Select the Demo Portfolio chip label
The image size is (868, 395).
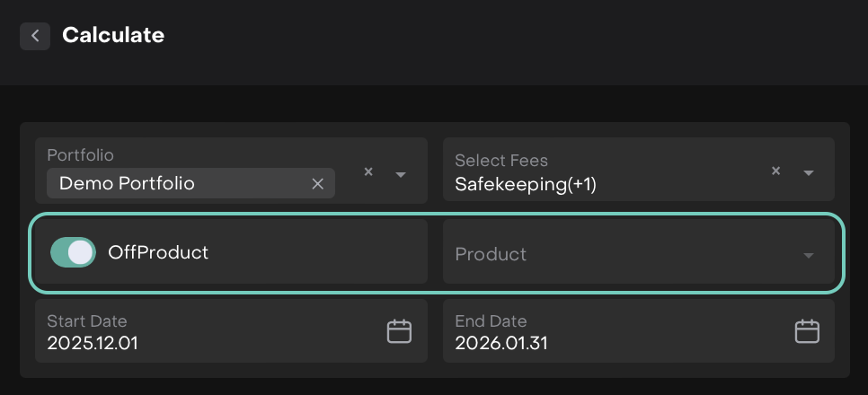[127, 183]
